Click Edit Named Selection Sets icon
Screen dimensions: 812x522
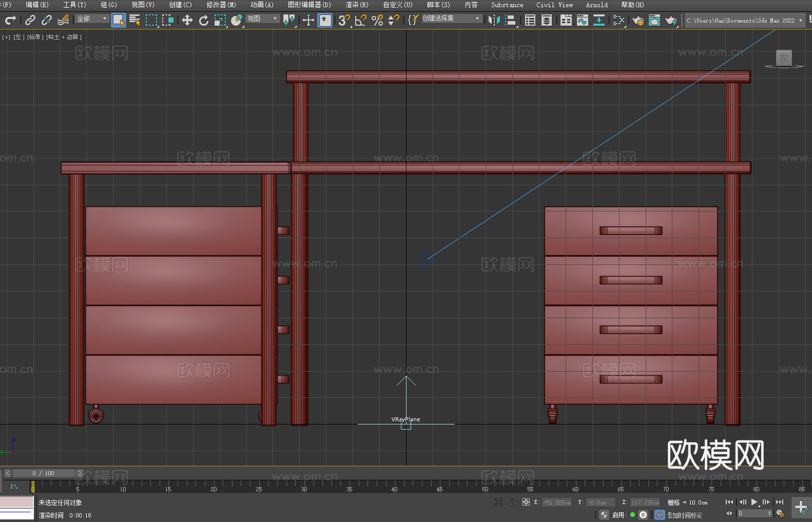tap(413, 20)
